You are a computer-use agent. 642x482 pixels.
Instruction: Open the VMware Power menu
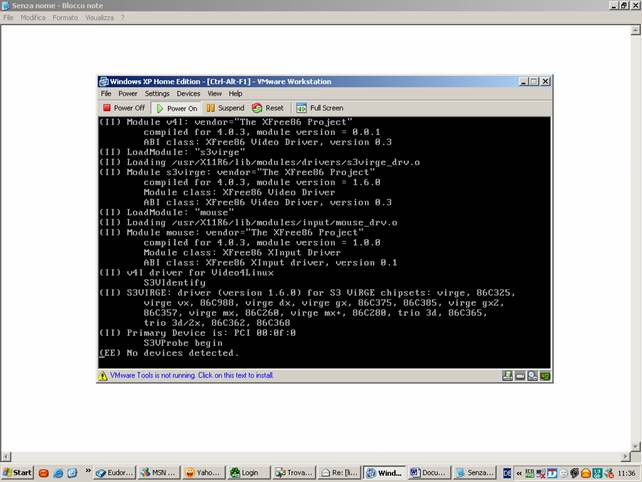128,93
